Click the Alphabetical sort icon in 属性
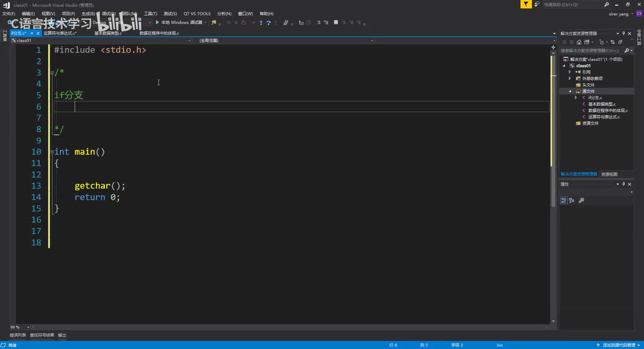The image size is (644, 349). coord(573,200)
